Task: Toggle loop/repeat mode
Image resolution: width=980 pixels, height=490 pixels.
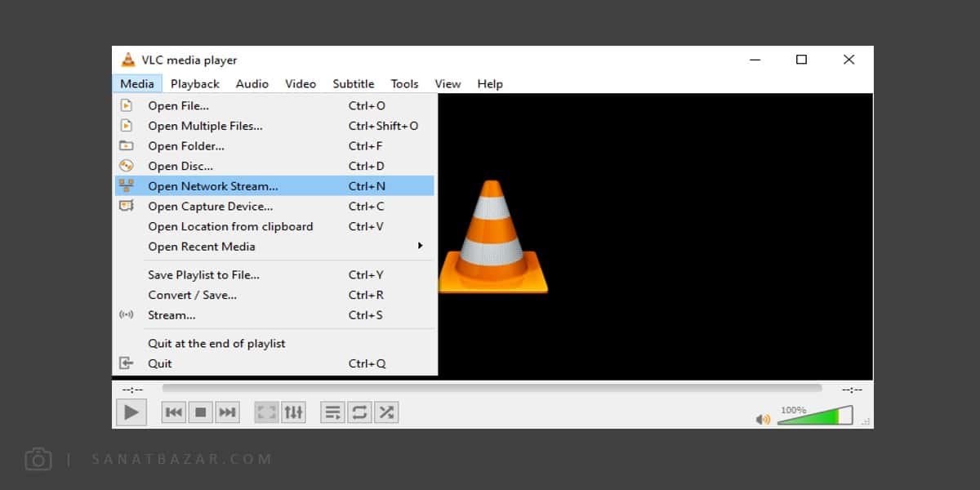Action: pos(359,412)
